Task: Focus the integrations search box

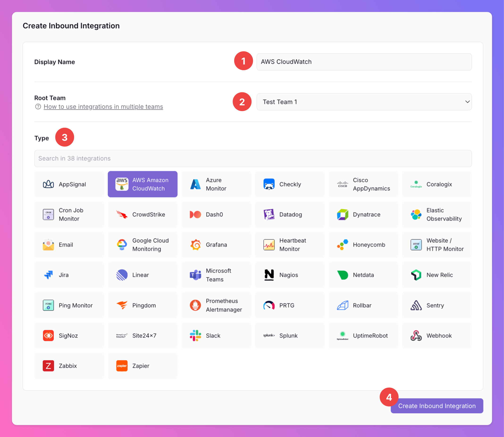Action: tap(253, 159)
